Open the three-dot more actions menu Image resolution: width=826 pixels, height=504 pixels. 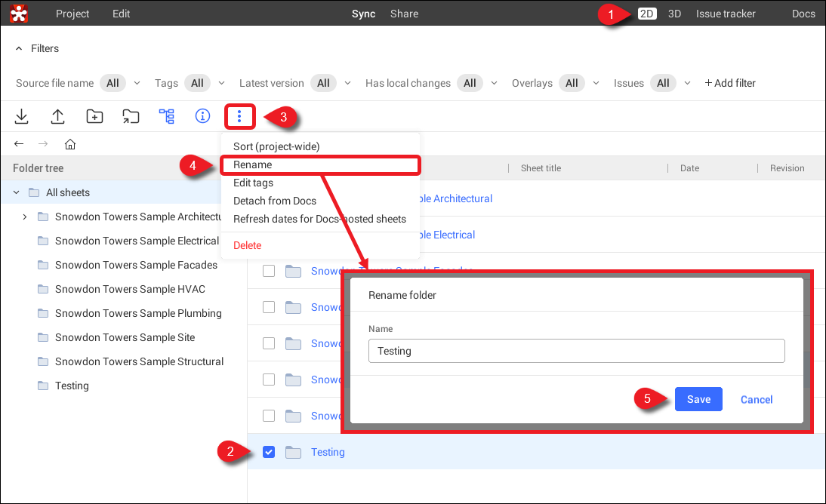(239, 116)
